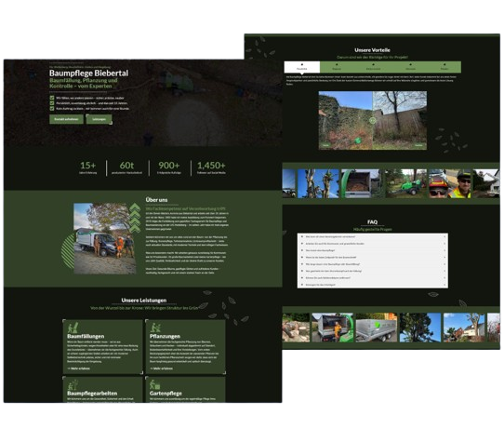Click the 'Über uns' section heading
The width and height of the screenshot is (504, 428).
(156, 200)
